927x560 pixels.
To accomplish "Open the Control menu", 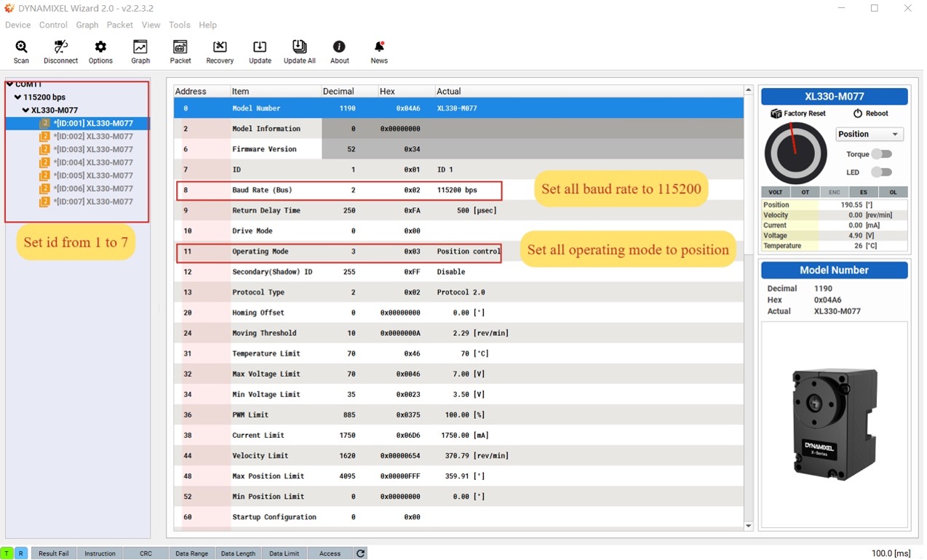I will tap(53, 25).
